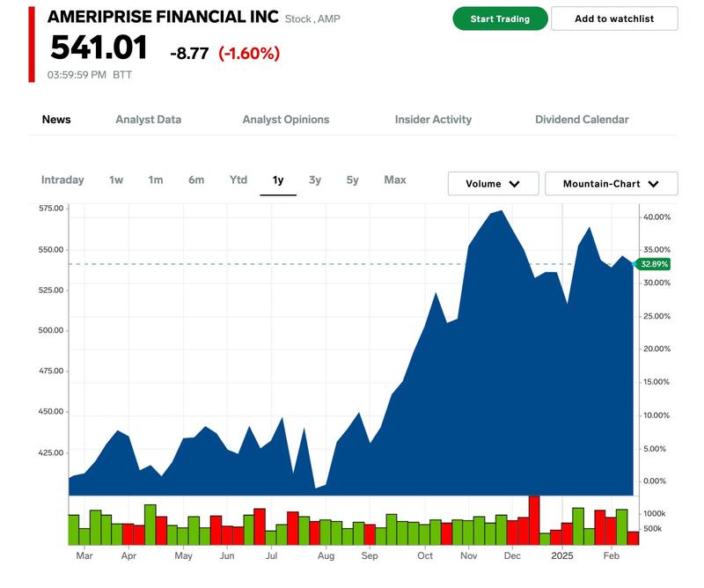
Task: Click the November peak on the chart
Action: [x=501, y=212]
